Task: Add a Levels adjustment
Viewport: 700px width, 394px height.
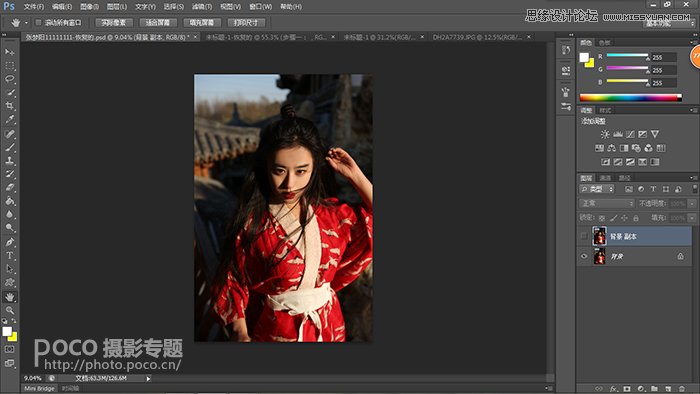Action: (x=618, y=134)
